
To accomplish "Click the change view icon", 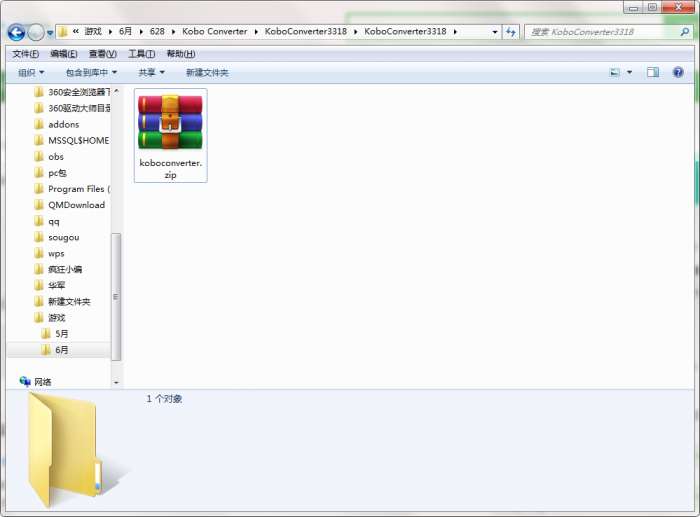I will [615, 72].
